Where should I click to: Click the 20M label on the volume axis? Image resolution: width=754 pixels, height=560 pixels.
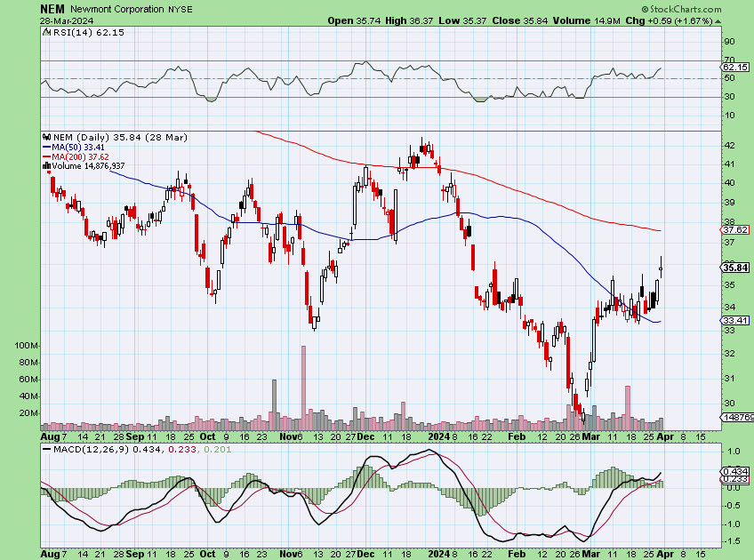click(x=28, y=413)
